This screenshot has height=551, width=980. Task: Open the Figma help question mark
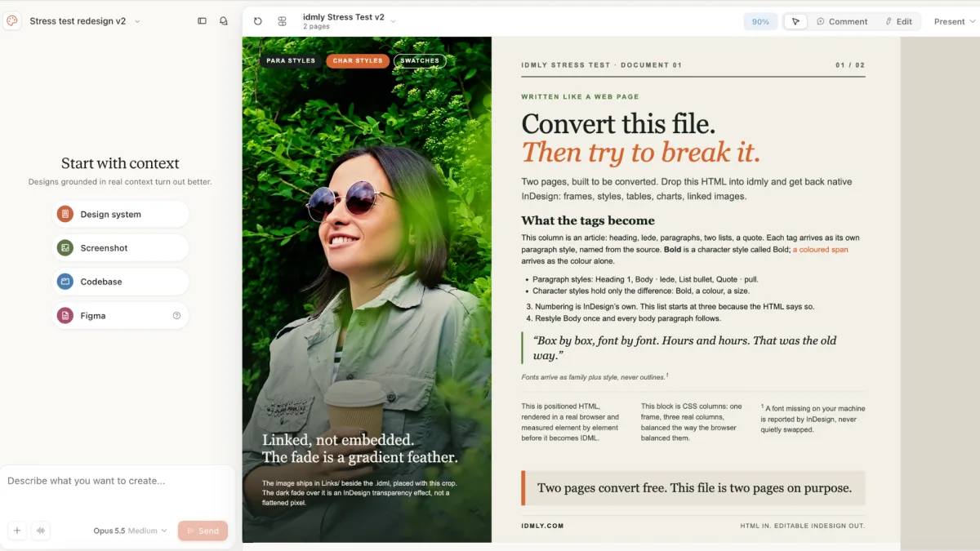pos(176,315)
